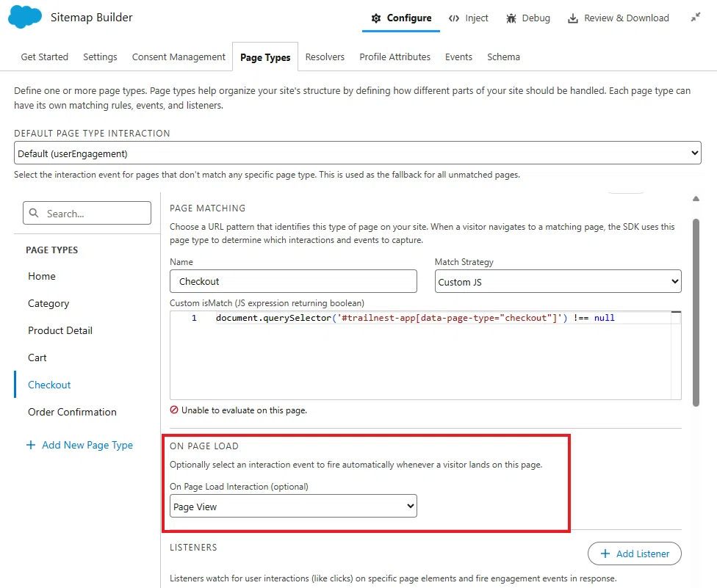
Task: Click the Inject code brackets icon
Action: click(x=453, y=18)
